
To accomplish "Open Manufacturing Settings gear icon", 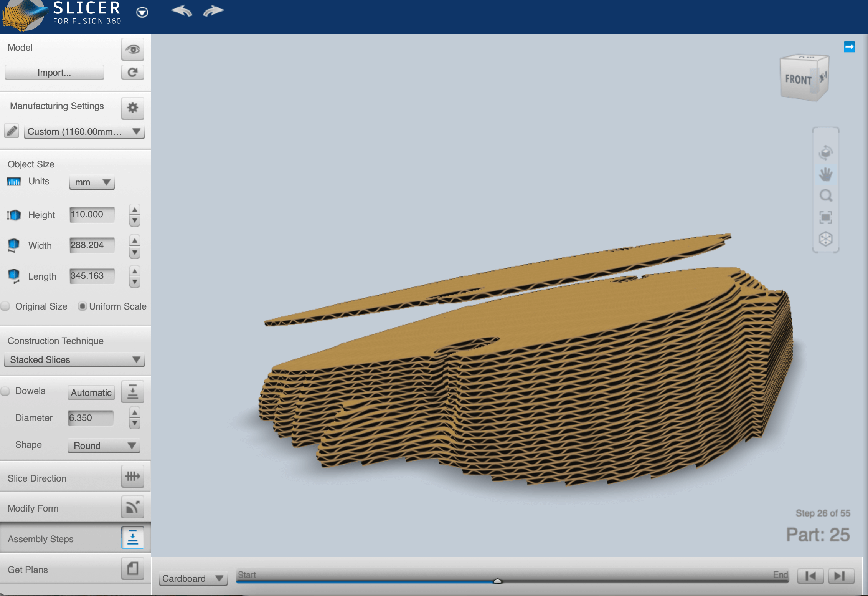I will pyautogui.click(x=133, y=108).
